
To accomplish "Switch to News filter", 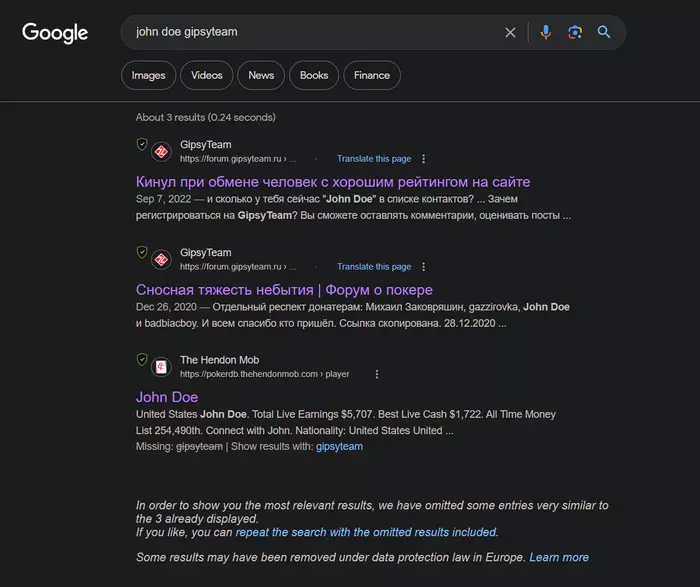I will pyautogui.click(x=261, y=75).
